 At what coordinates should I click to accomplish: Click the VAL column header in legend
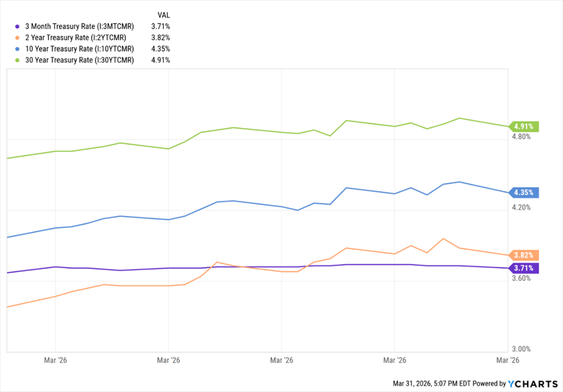164,15
